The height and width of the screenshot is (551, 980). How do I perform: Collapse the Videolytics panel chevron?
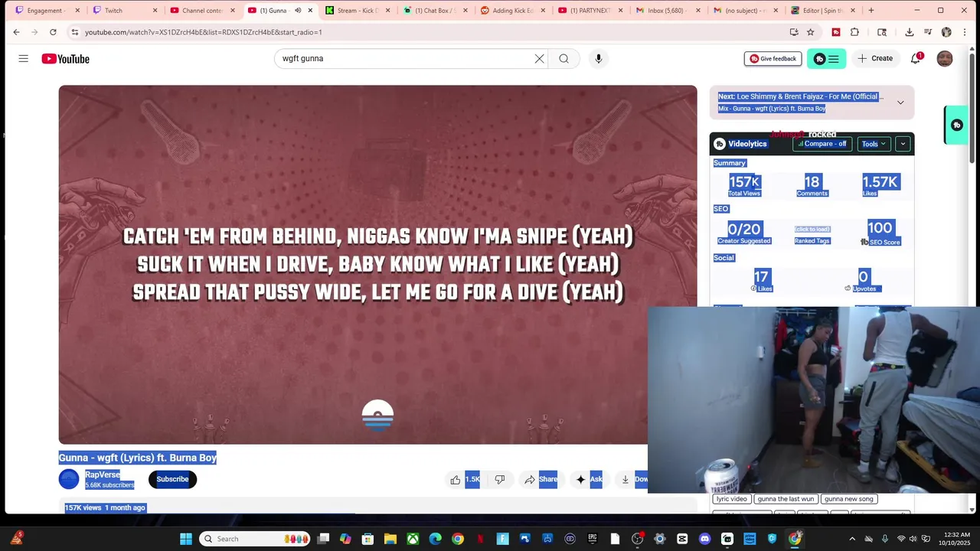(x=903, y=144)
